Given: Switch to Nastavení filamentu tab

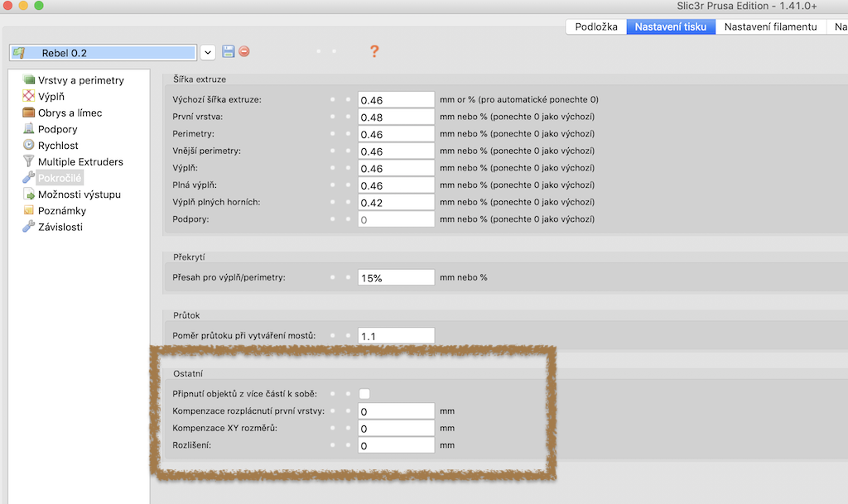Looking at the screenshot, I should pyautogui.click(x=770, y=26).
